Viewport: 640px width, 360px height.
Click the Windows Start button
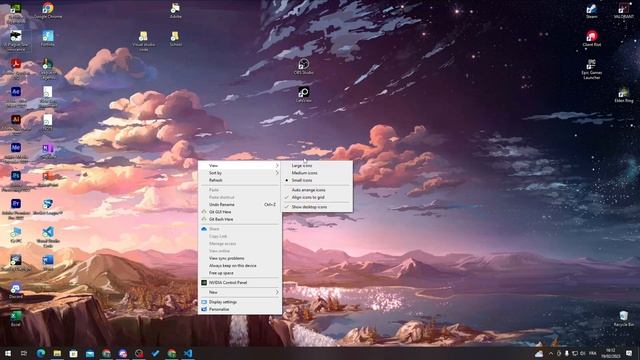(x=8, y=353)
